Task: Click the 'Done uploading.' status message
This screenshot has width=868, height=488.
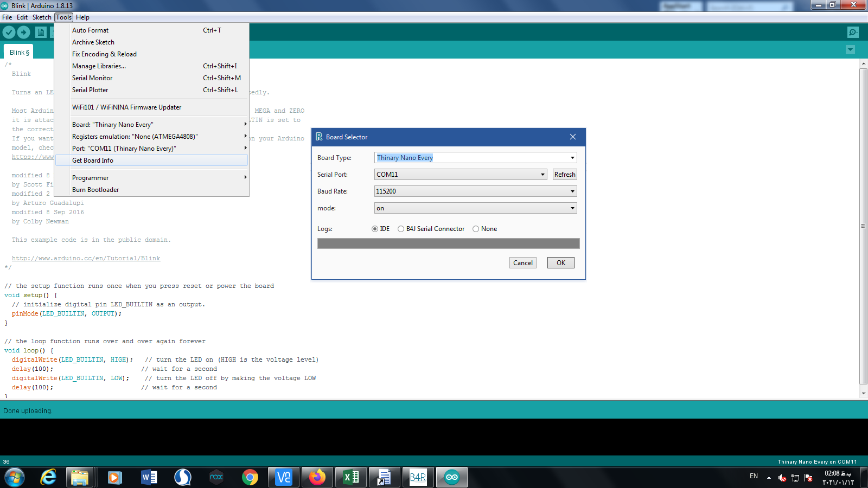Action: (28, 411)
